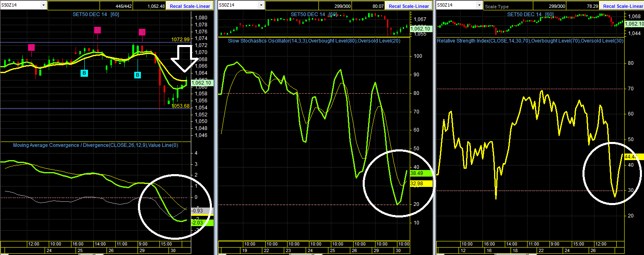
Task: Click the 1053.68 support level label
Action: point(181,106)
